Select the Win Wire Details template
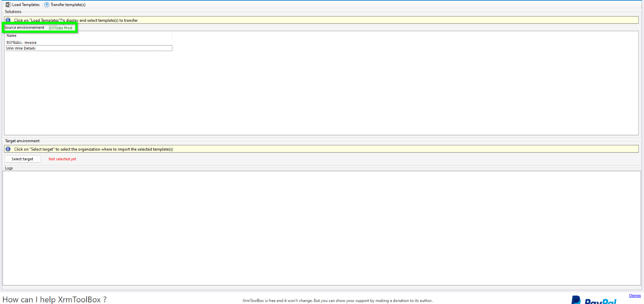 (89, 48)
